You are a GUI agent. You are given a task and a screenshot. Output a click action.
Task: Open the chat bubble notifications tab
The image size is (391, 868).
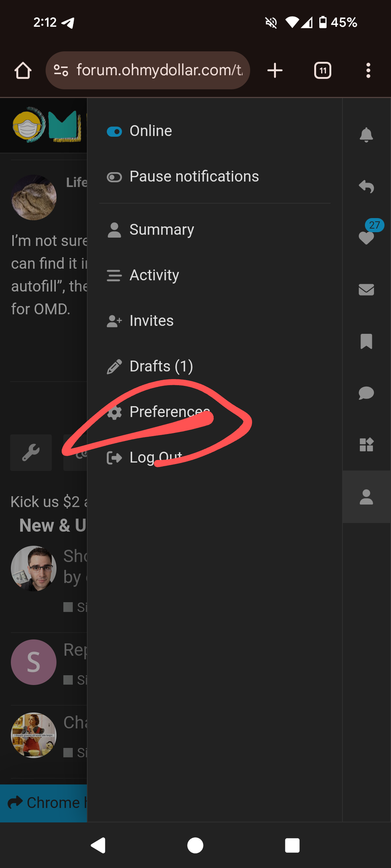366,393
